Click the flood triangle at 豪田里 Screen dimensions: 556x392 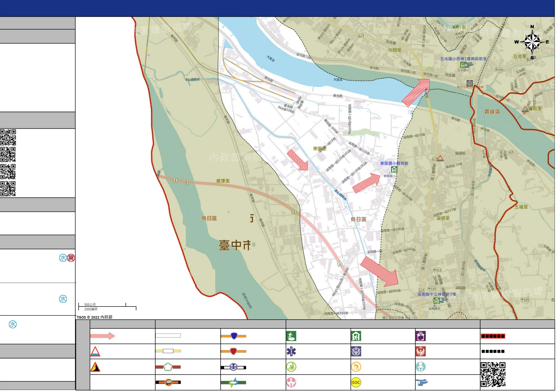525,109
